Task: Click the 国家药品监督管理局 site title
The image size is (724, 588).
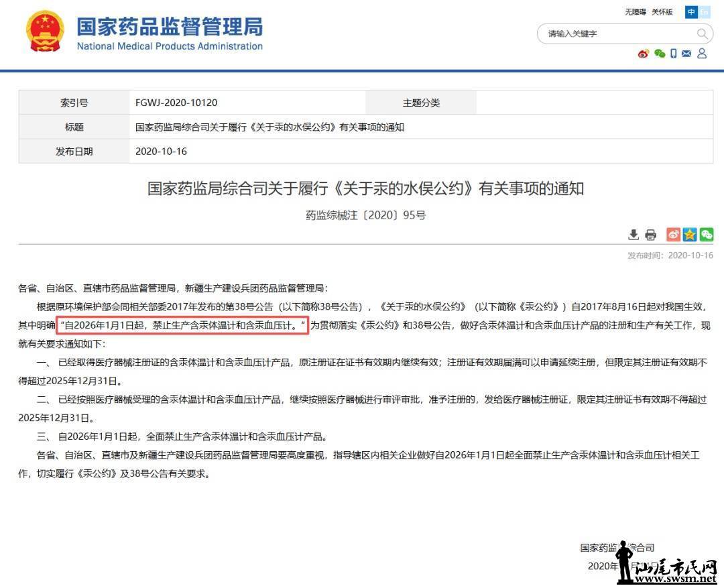Action: [170, 27]
